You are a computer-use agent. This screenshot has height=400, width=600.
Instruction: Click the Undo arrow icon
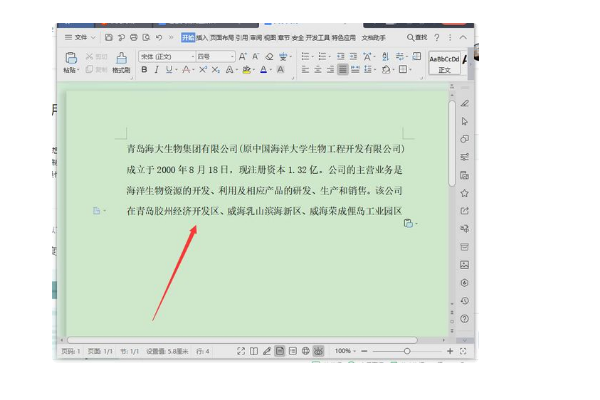pos(159,38)
